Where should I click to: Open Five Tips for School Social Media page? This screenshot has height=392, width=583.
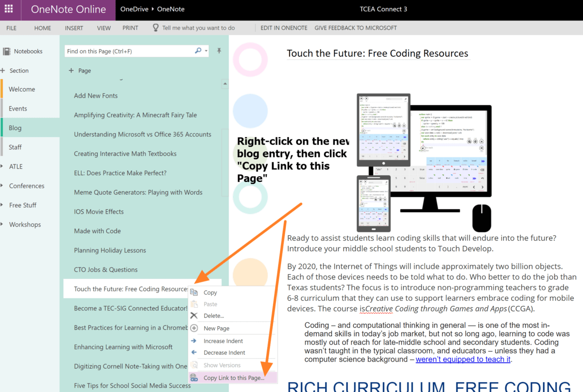point(132,386)
